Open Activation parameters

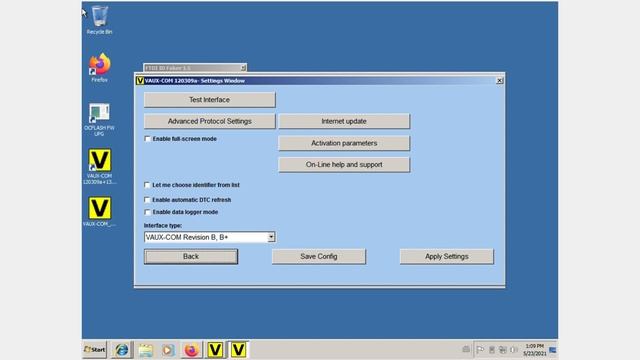coord(344,143)
